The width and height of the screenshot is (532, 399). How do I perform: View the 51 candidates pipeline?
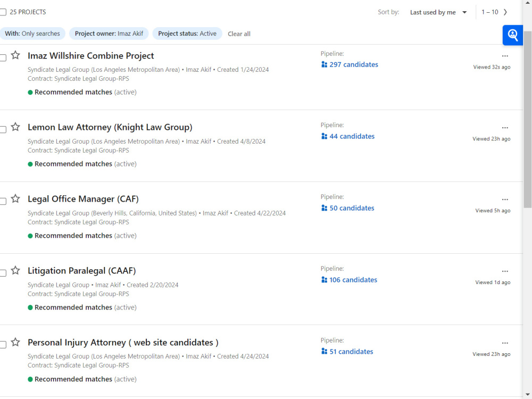347,352
